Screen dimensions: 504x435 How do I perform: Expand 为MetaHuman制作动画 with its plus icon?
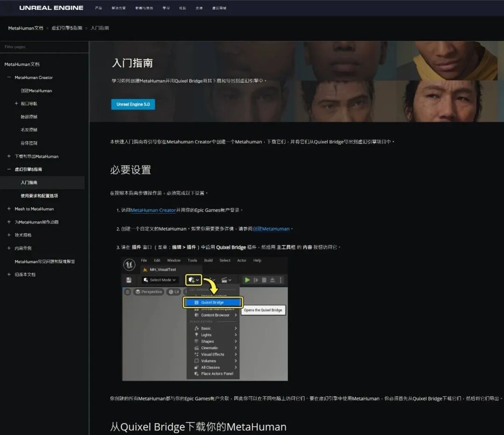tap(9, 222)
